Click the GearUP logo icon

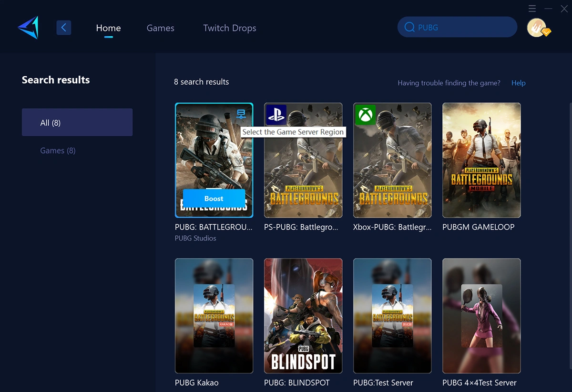click(28, 28)
